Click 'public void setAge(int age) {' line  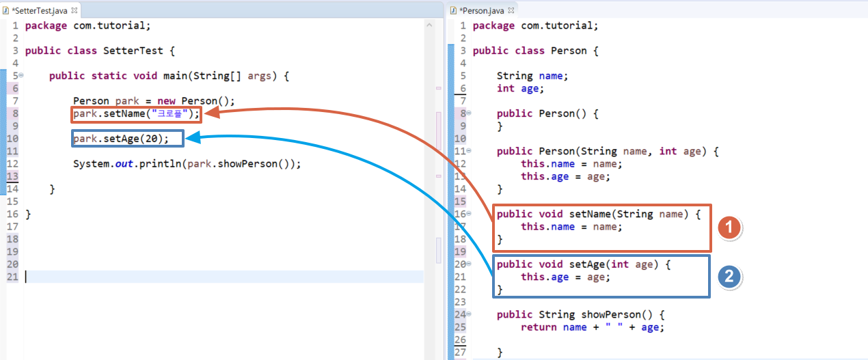[584, 264]
